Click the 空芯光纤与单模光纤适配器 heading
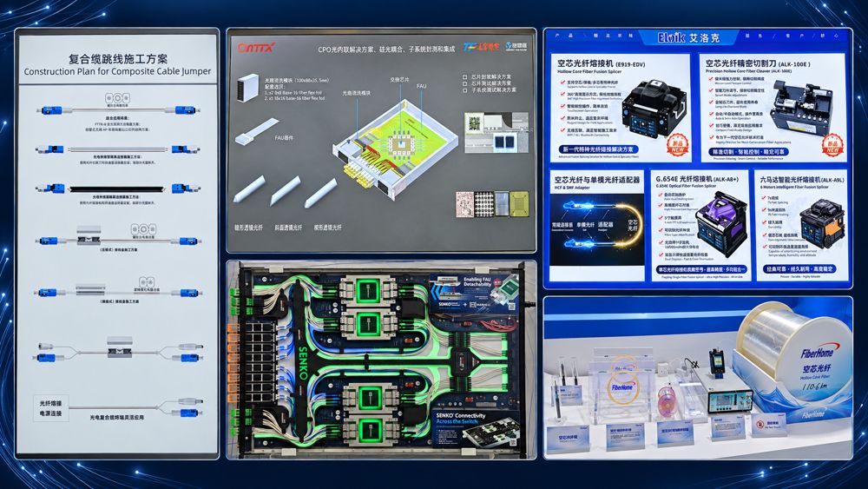The width and height of the screenshot is (868, 489). click(x=597, y=180)
